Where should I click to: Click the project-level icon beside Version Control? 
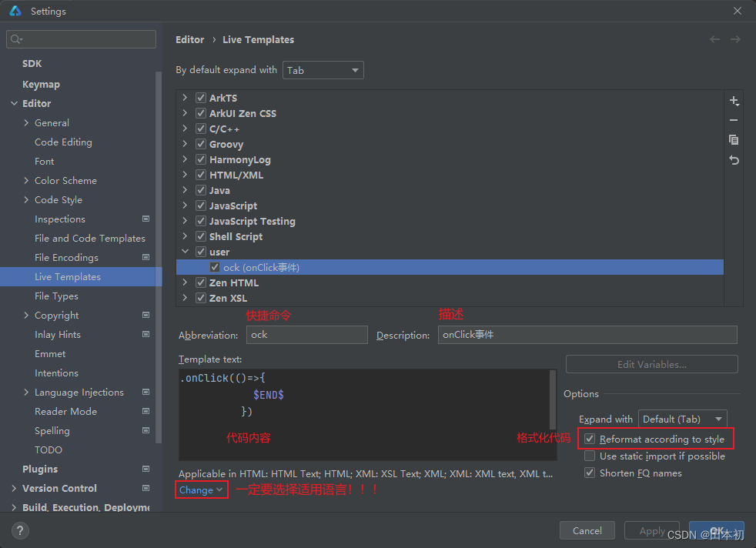pyautogui.click(x=146, y=488)
